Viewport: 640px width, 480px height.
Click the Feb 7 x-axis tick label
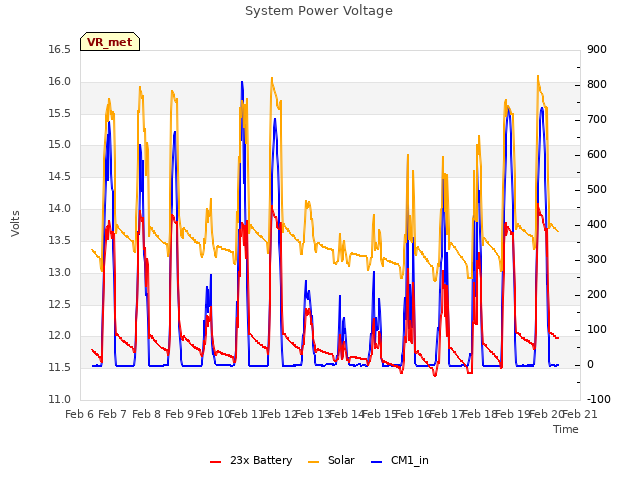pyautogui.click(x=113, y=414)
